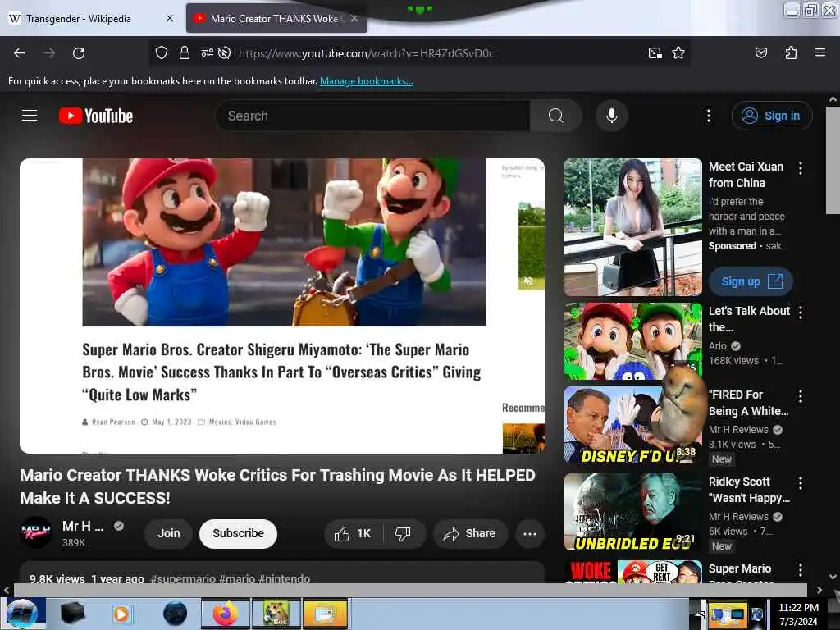Go to the YouTube home logo
840x630 pixels.
click(x=96, y=116)
